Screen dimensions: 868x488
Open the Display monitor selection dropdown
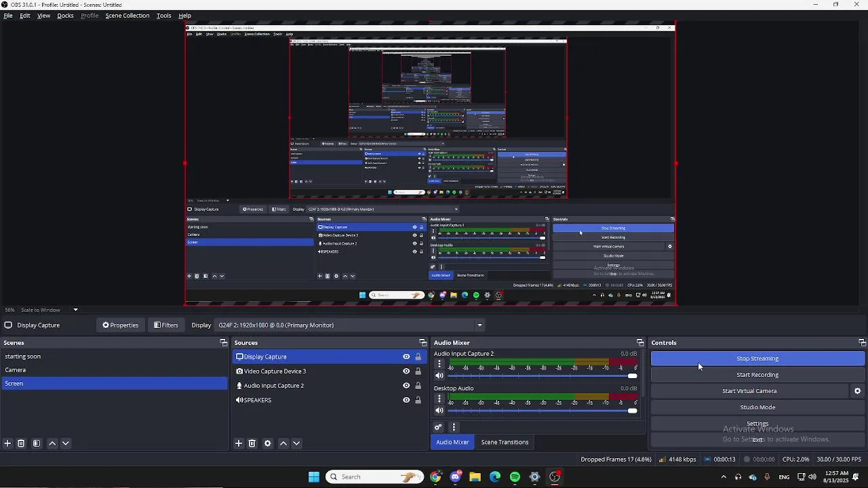pyautogui.click(x=350, y=325)
